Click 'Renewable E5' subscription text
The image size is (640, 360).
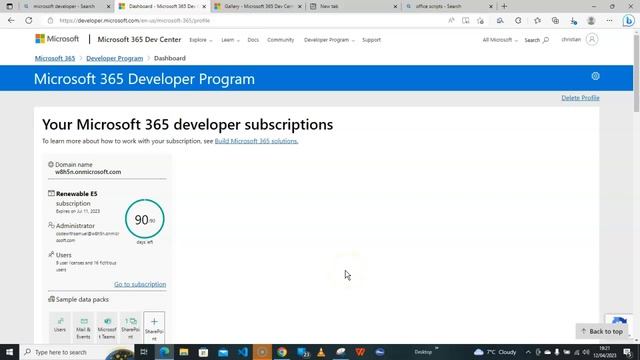click(77, 194)
